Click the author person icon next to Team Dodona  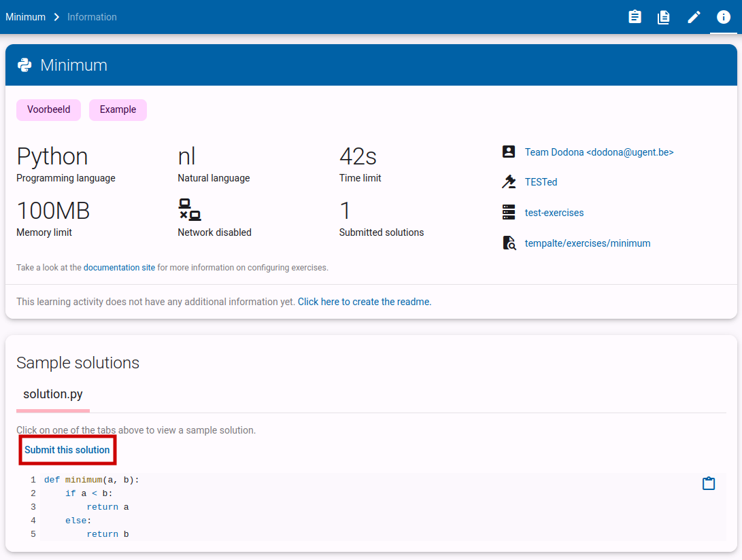(509, 152)
